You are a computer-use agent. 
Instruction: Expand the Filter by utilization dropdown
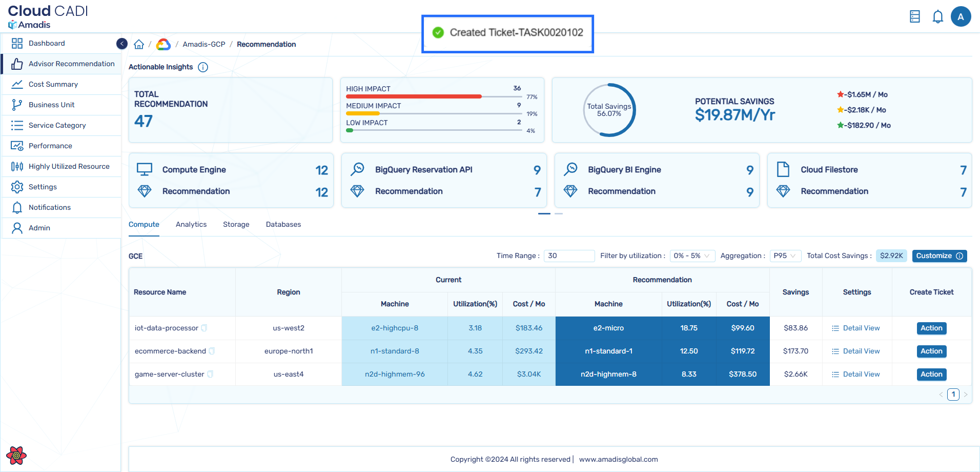click(692, 256)
